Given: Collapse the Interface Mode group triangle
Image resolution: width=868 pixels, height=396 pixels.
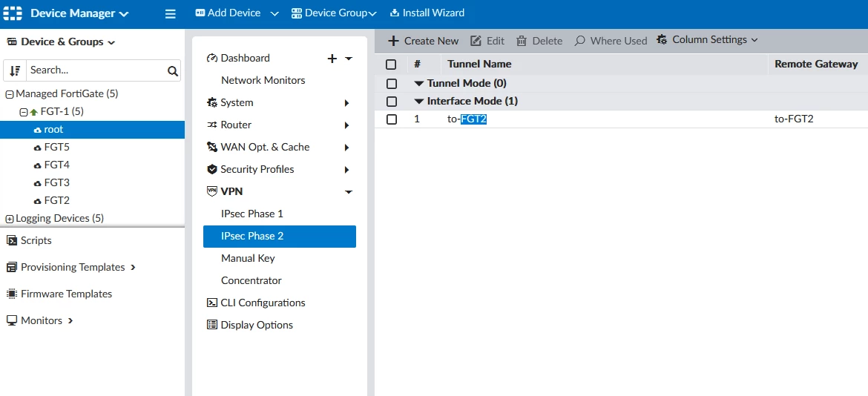Looking at the screenshot, I should tap(419, 102).
